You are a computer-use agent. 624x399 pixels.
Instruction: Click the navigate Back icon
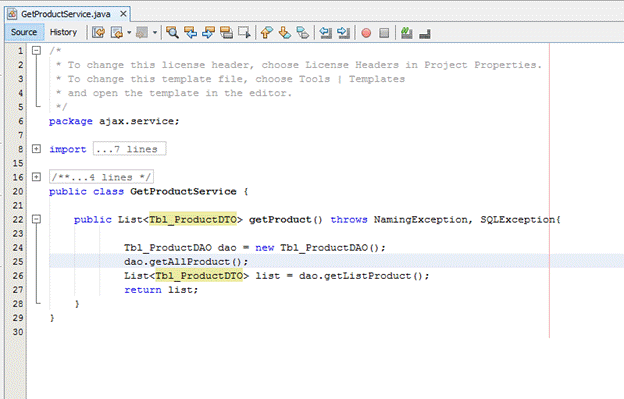click(x=117, y=33)
